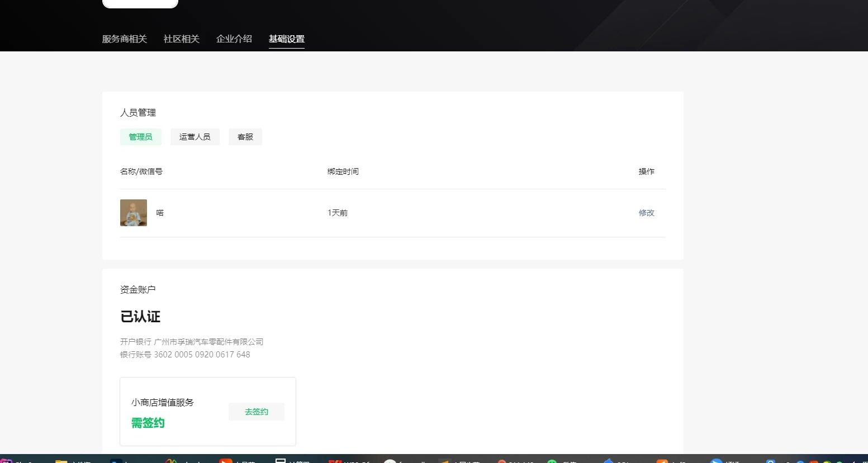Click the green 需签约 status text

(x=148, y=423)
